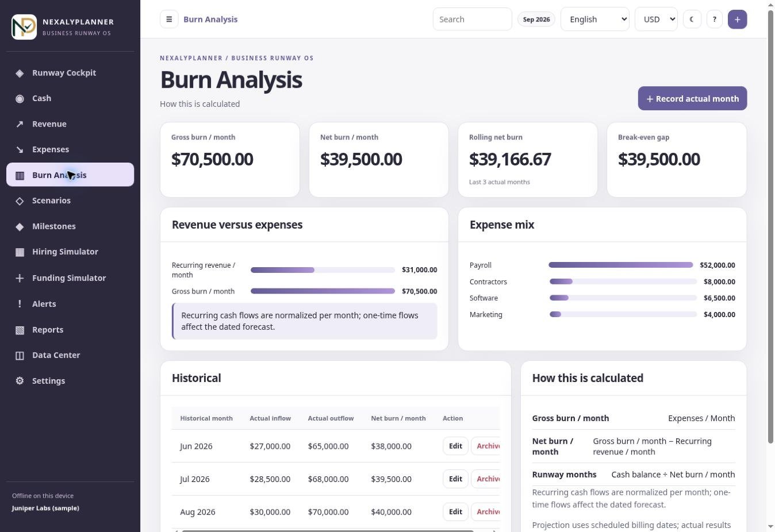Open Runway Cockpit via its diamond icon
Screen dimensions: 775x532
point(20,73)
